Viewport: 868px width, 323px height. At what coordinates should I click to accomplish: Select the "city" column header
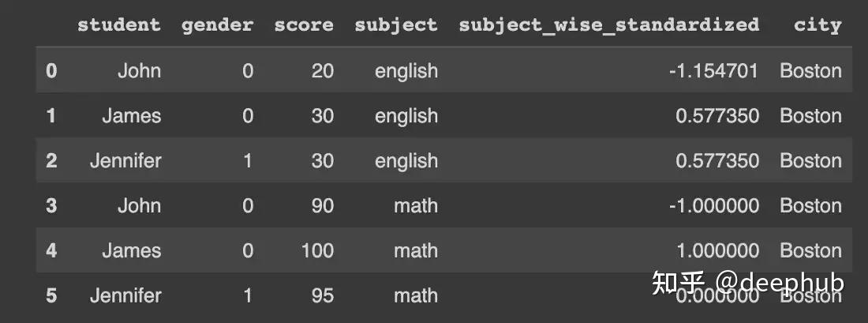click(x=817, y=24)
